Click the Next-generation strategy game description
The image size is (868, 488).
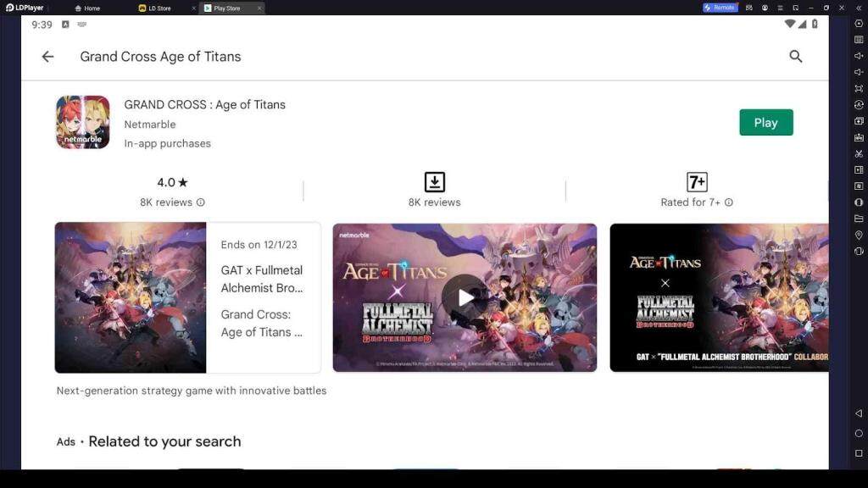192,391
